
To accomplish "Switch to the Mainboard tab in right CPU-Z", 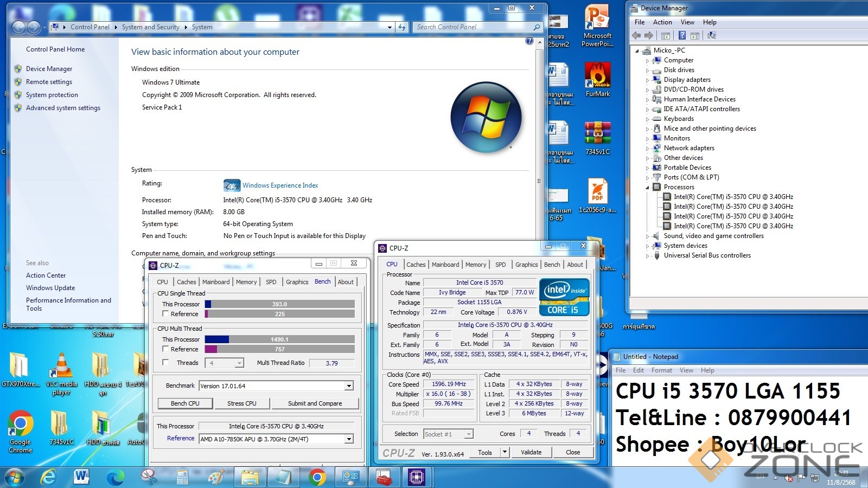I will (445, 265).
